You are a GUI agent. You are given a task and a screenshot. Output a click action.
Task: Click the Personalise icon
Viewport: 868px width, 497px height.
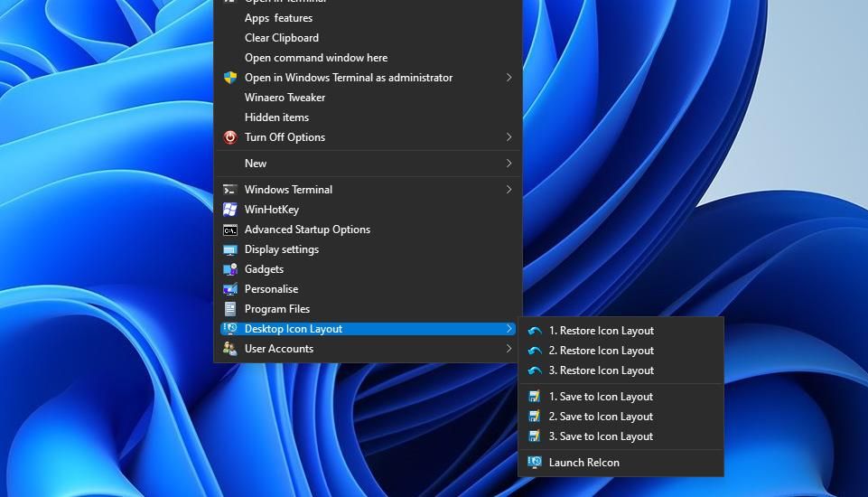point(230,289)
